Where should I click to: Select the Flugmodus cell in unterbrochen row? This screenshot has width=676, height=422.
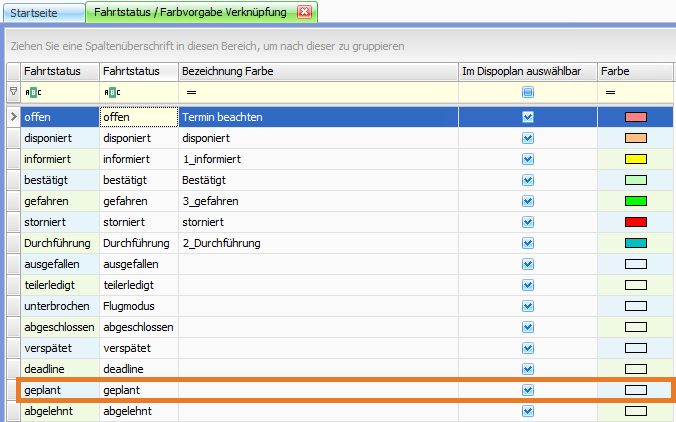pos(138,306)
